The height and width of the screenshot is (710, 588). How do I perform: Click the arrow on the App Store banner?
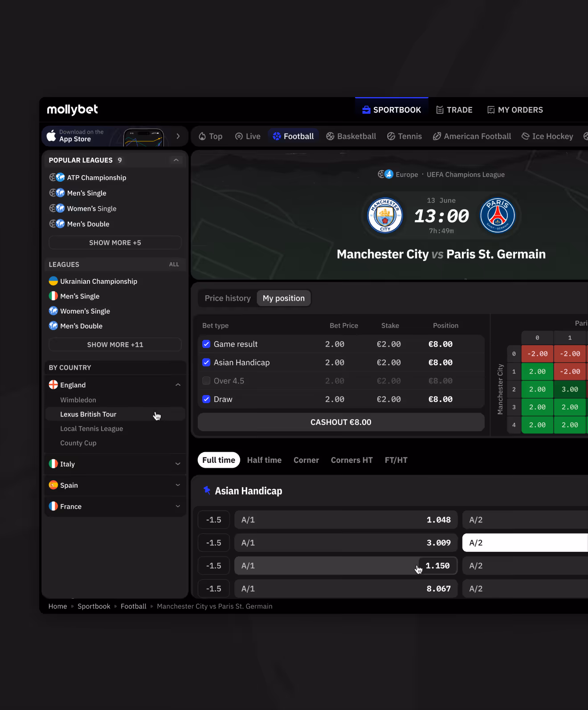coord(178,136)
